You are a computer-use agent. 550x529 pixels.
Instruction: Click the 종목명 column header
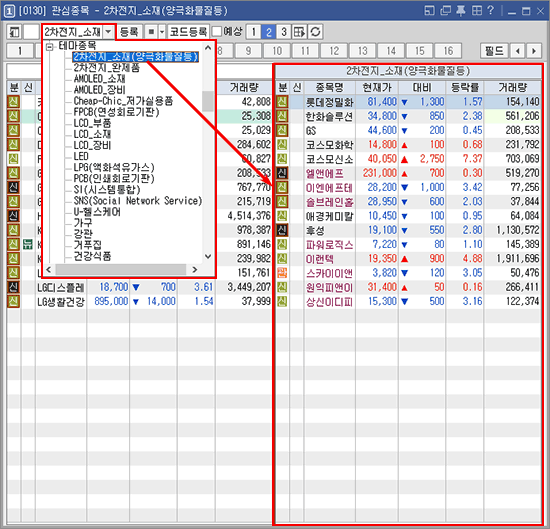click(330, 87)
